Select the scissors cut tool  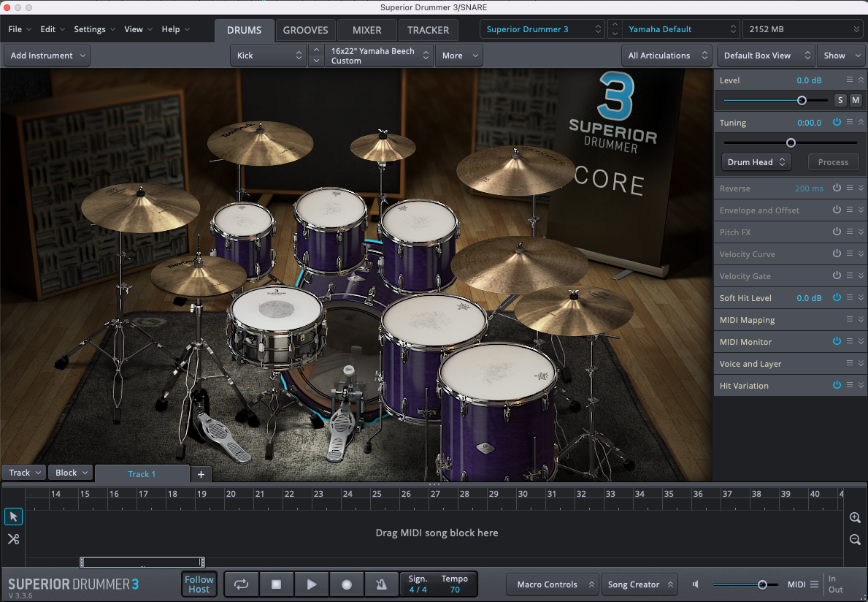13,539
